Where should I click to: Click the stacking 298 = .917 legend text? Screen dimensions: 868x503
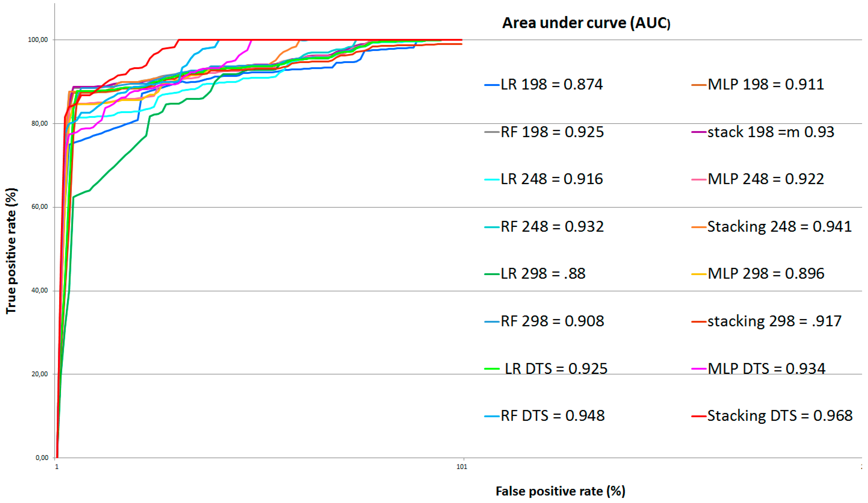pos(774,321)
